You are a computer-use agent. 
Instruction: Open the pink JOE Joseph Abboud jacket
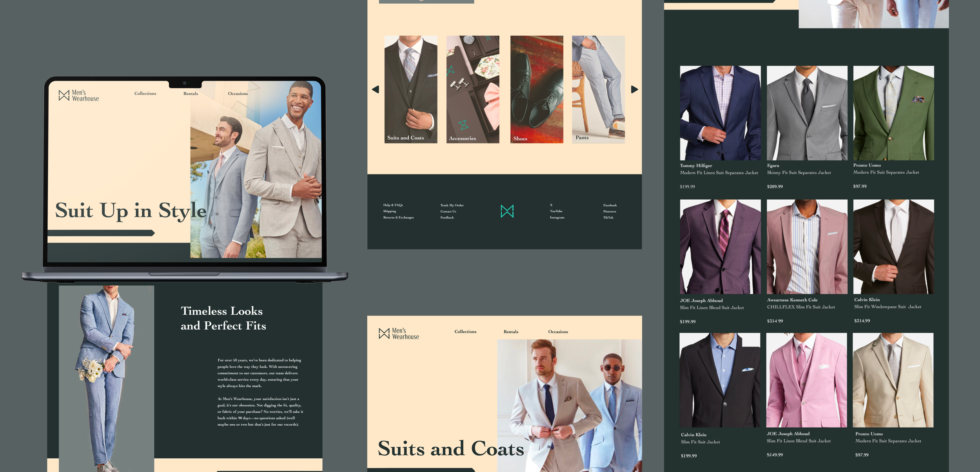coord(806,380)
